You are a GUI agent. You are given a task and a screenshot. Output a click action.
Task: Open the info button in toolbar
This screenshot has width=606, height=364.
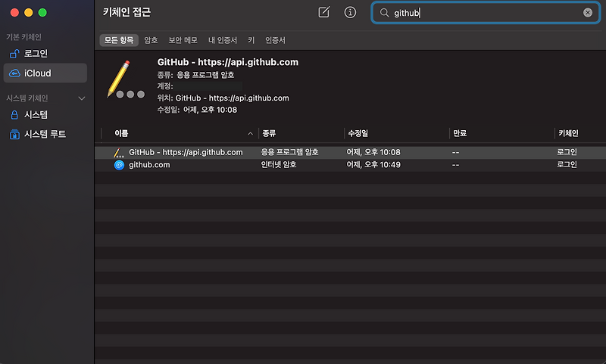[x=350, y=12]
